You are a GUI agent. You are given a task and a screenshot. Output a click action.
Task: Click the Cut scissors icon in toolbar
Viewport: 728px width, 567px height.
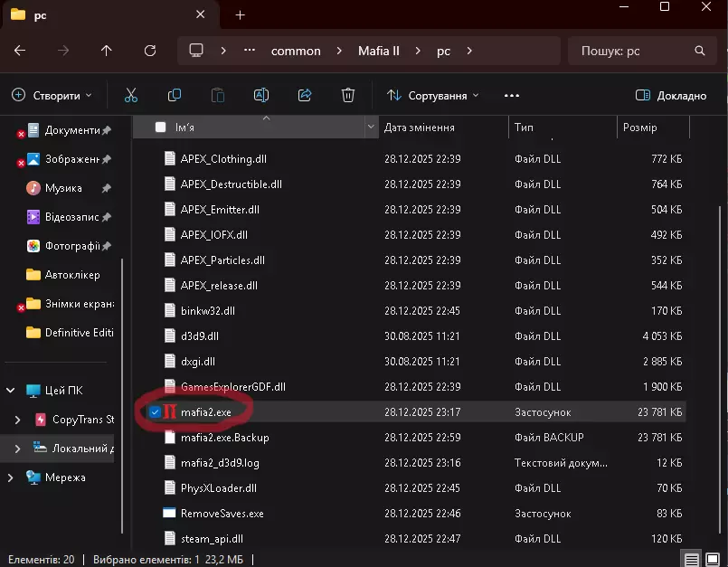tap(130, 95)
